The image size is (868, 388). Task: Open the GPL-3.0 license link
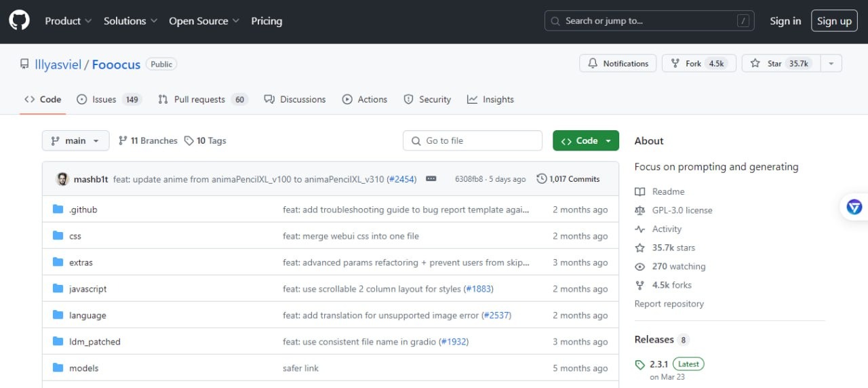(682, 210)
